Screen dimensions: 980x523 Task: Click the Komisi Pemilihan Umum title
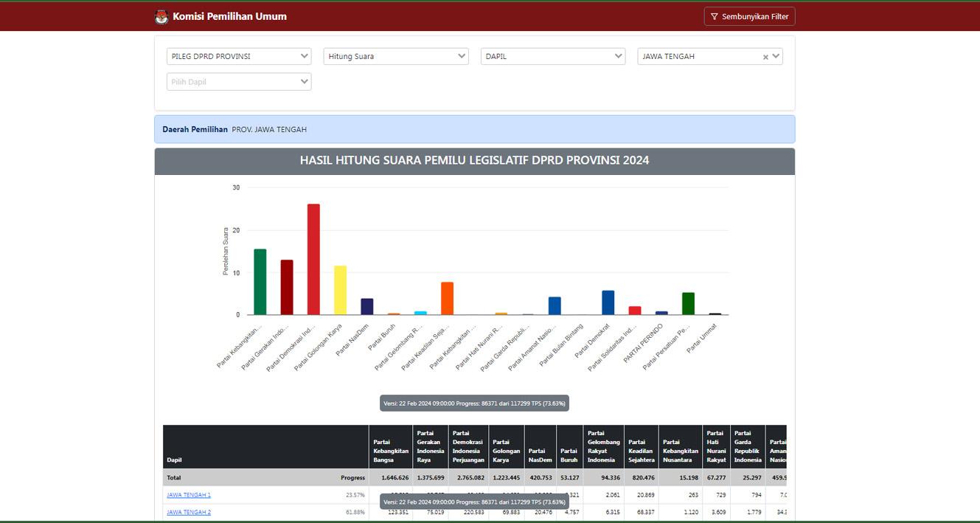coord(229,16)
